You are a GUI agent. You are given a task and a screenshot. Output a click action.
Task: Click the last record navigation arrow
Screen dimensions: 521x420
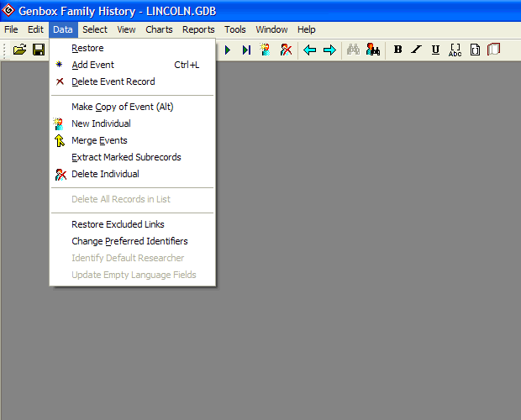(246, 50)
